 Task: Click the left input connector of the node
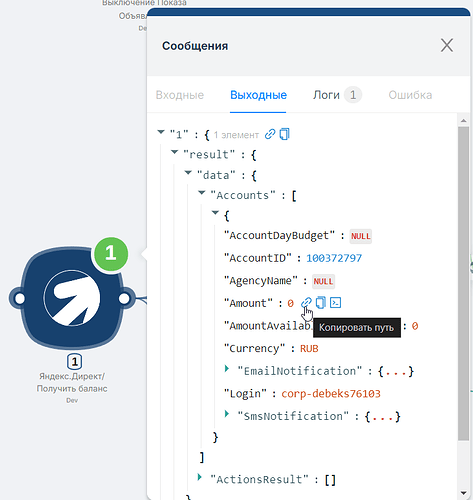pos(19,298)
